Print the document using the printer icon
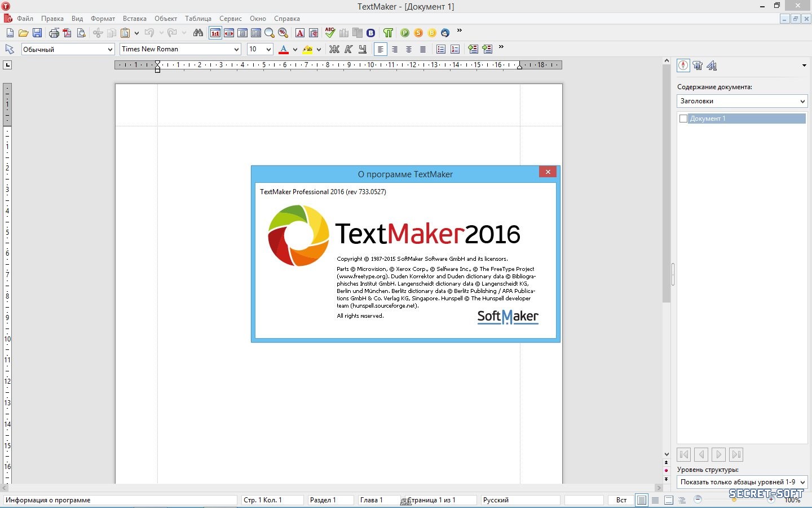812x508 pixels. (x=54, y=33)
